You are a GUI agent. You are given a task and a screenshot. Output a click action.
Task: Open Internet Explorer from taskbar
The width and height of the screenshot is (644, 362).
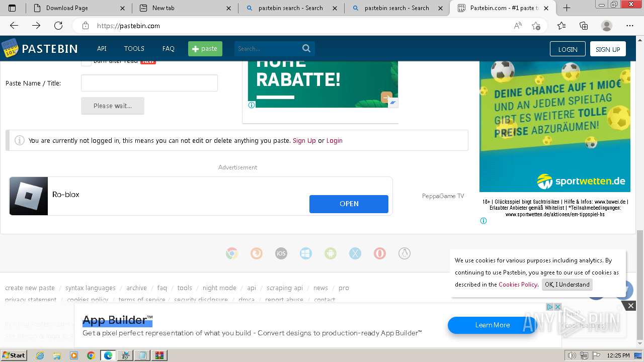40,355
